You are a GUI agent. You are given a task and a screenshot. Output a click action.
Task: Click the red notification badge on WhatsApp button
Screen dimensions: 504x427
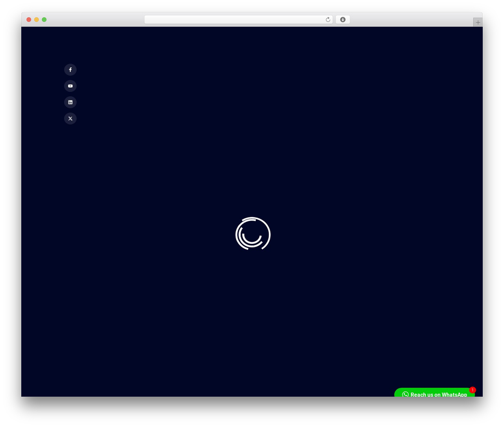pos(472,390)
